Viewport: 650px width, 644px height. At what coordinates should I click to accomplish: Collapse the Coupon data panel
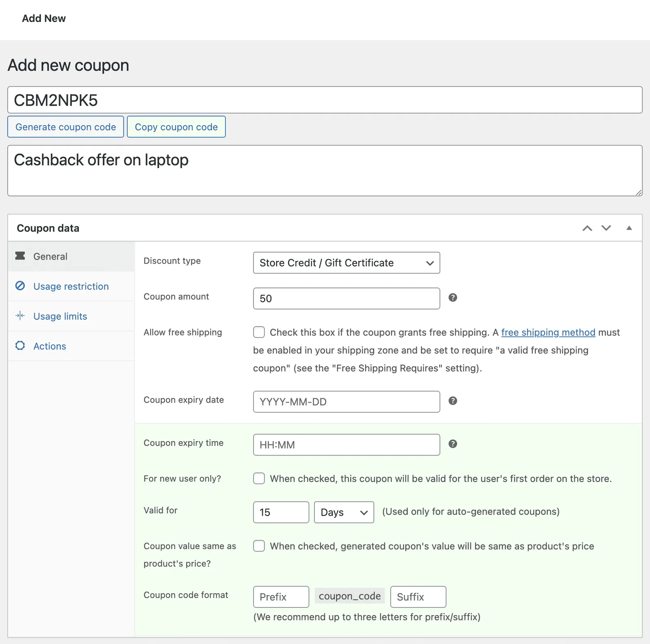629,228
